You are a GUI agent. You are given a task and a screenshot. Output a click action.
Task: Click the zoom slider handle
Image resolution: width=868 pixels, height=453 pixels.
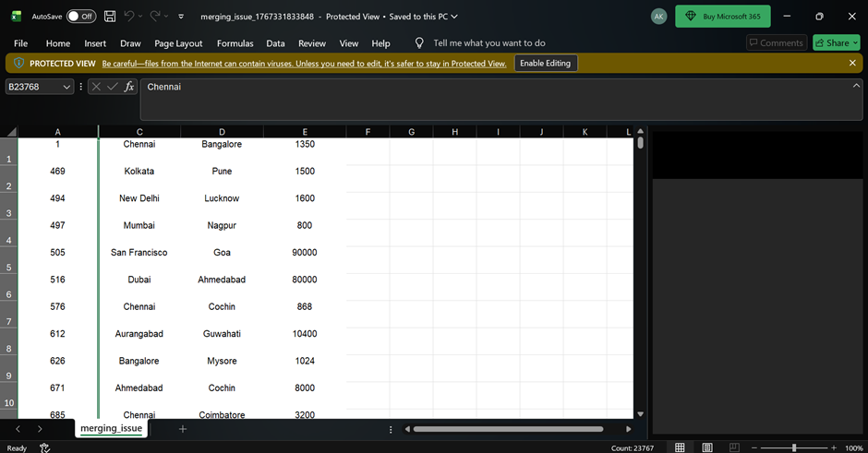[x=794, y=447]
